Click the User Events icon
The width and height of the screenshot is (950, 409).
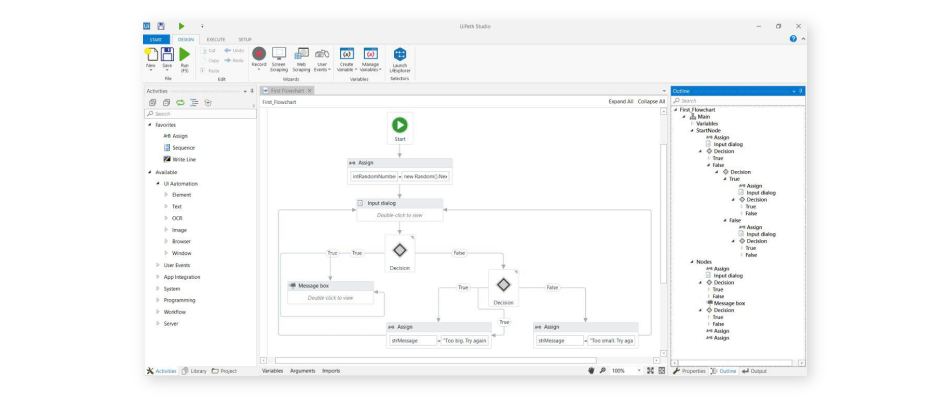pyautogui.click(x=322, y=53)
